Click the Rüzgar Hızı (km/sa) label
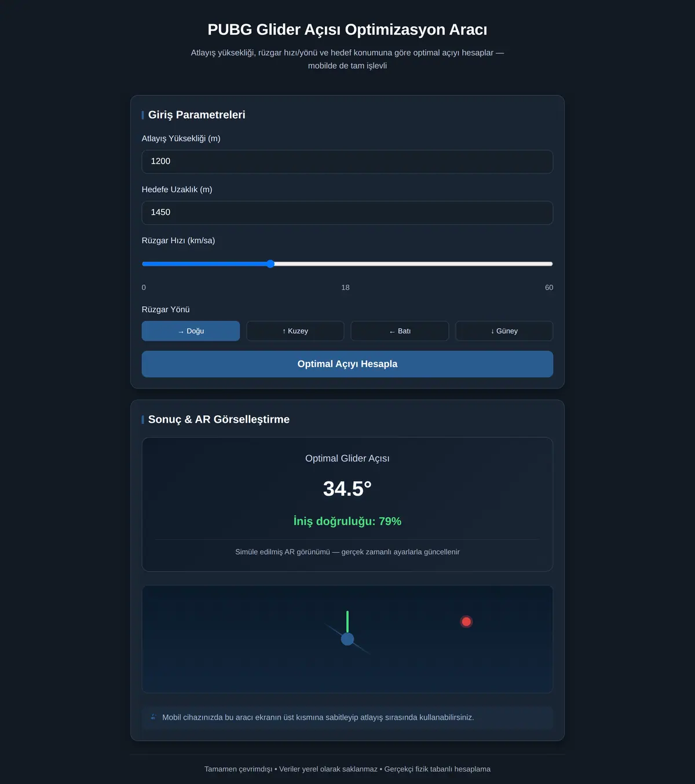695x784 pixels. click(x=178, y=241)
